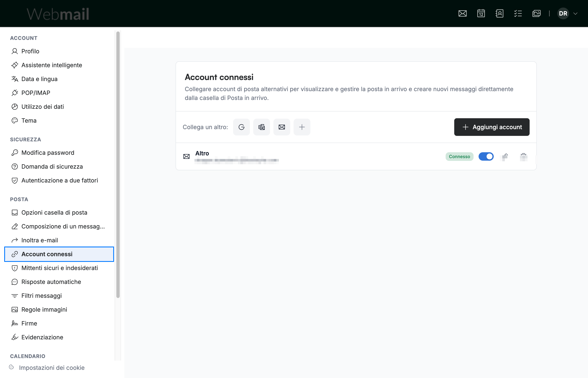Viewport: 588px width, 378px height.
Task: Click the sidebar vertical scrollbar
Action: [118, 164]
